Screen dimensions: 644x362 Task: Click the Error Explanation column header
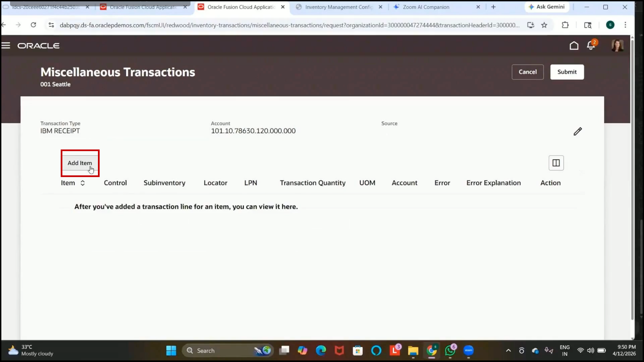[x=493, y=183]
